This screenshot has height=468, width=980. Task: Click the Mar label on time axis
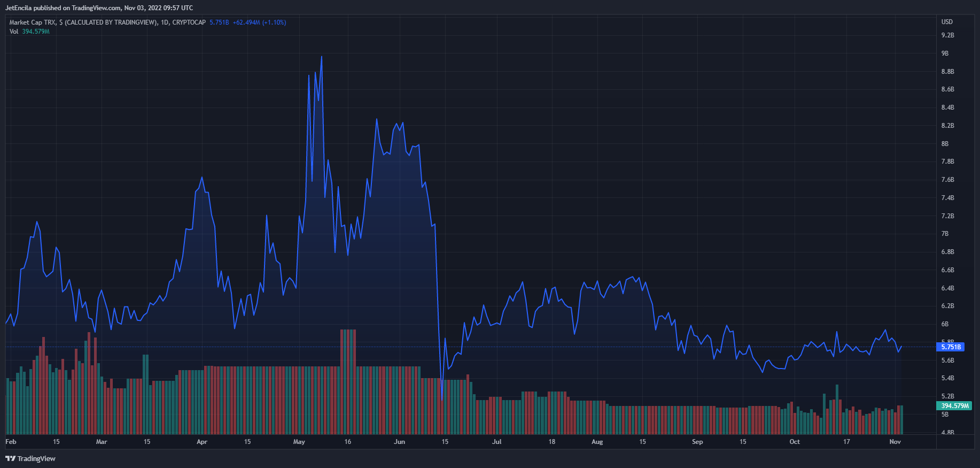coord(102,442)
